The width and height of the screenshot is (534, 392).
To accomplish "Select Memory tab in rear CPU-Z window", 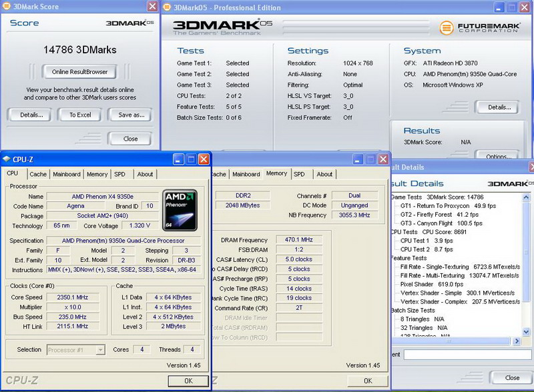I will (276, 173).
